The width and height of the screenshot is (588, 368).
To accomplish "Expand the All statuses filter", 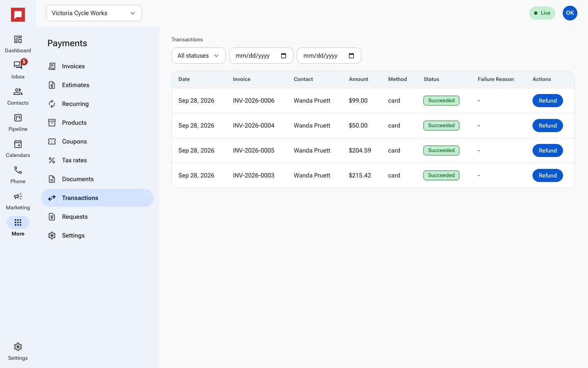I will point(198,56).
